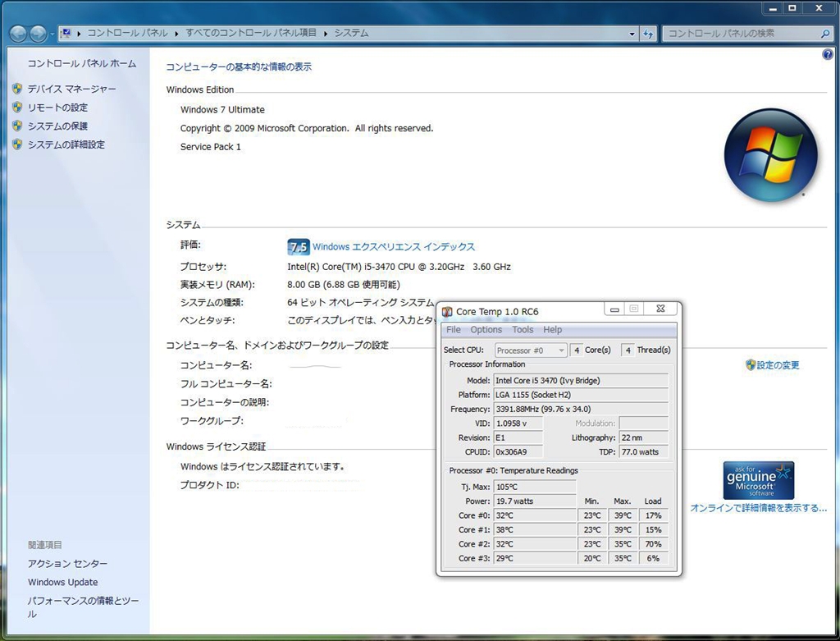This screenshot has width=840, height=641.
Task: Expand the root breadcrumb arrow after computer icon
Action: pos(79,33)
